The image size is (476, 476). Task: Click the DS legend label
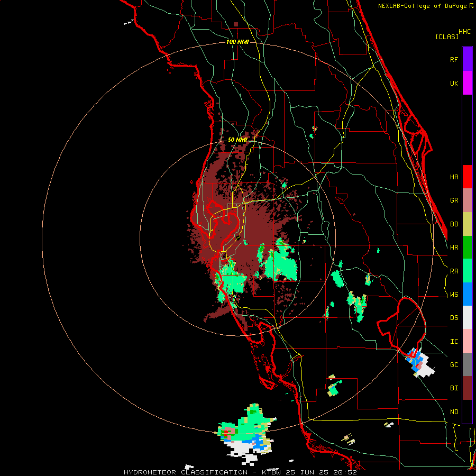point(454,318)
